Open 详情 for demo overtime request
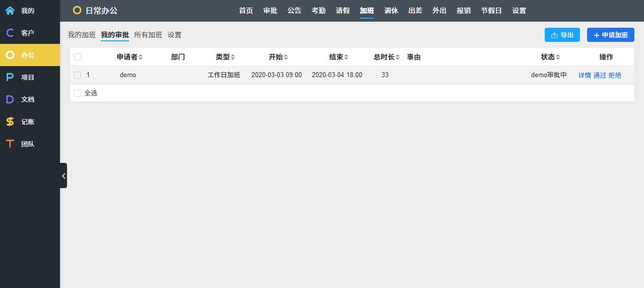Image resolution: width=644 pixels, height=288 pixels. (585, 75)
